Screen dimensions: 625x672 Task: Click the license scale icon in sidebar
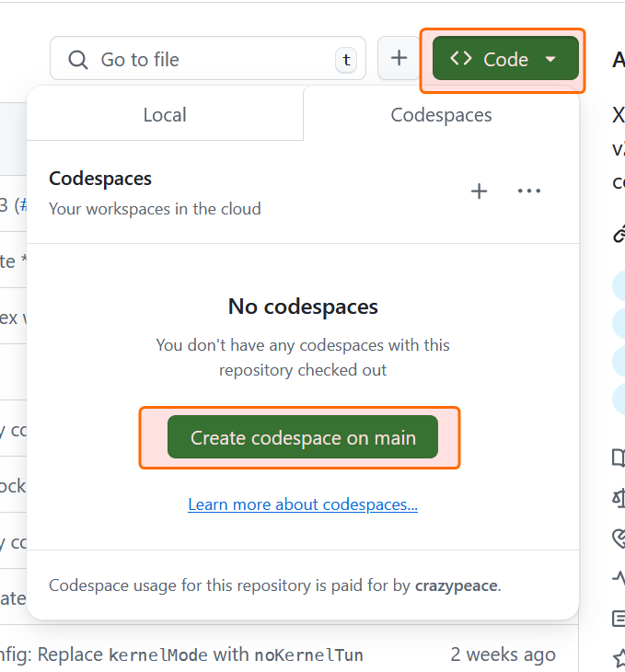click(619, 498)
